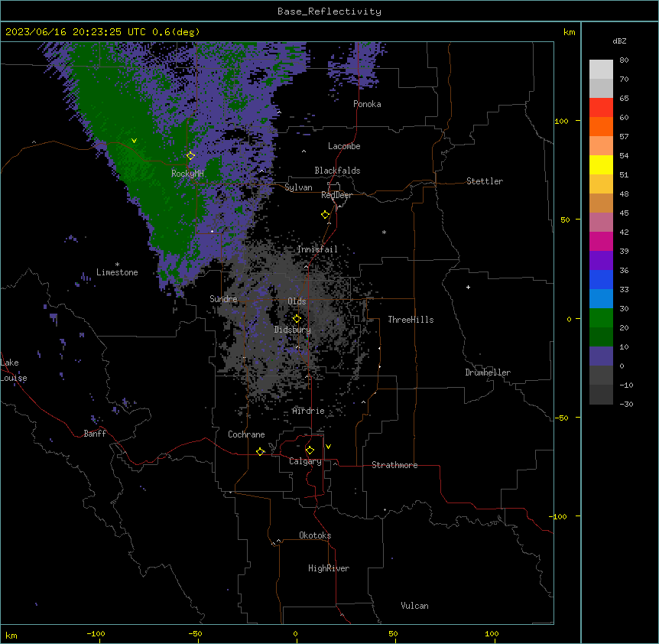Click the Stettler label
Screen dimensions: 659x644
click(485, 181)
